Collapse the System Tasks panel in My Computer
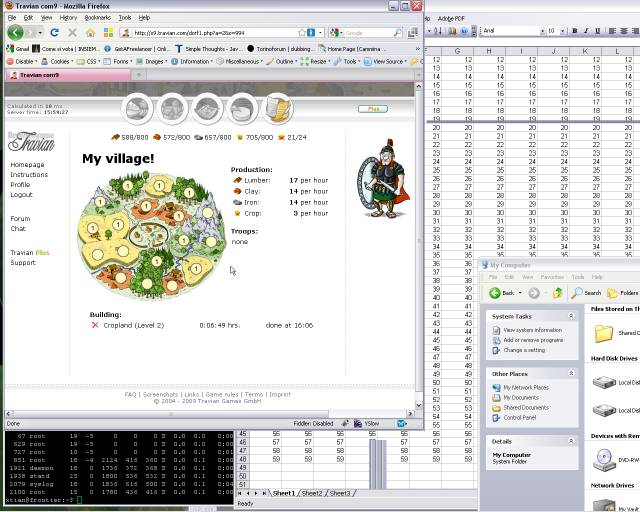Viewport: 640px width, 512px height. click(x=571, y=316)
